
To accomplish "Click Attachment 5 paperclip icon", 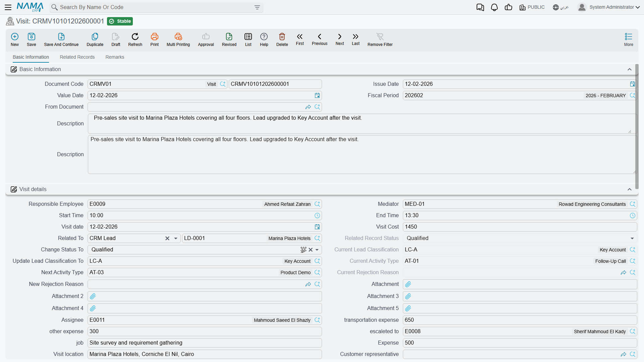I will click(x=408, y=308).
